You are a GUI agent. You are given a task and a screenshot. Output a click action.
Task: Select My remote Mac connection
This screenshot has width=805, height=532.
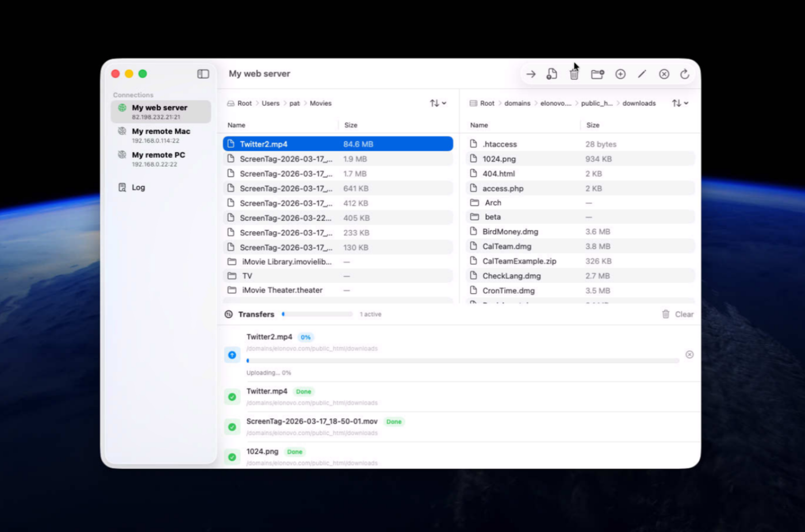(x=161, y=135)
